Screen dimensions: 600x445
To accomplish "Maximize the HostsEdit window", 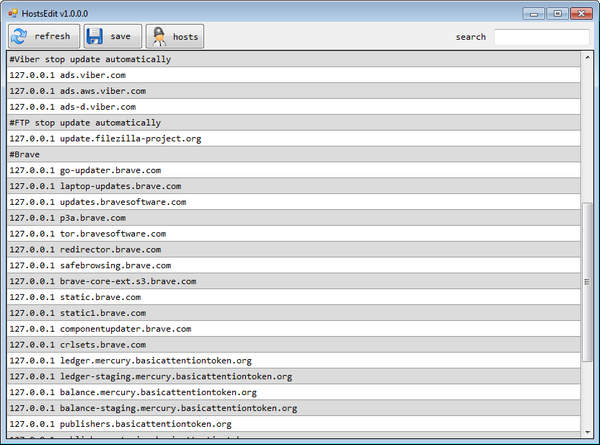I will 558,14.
